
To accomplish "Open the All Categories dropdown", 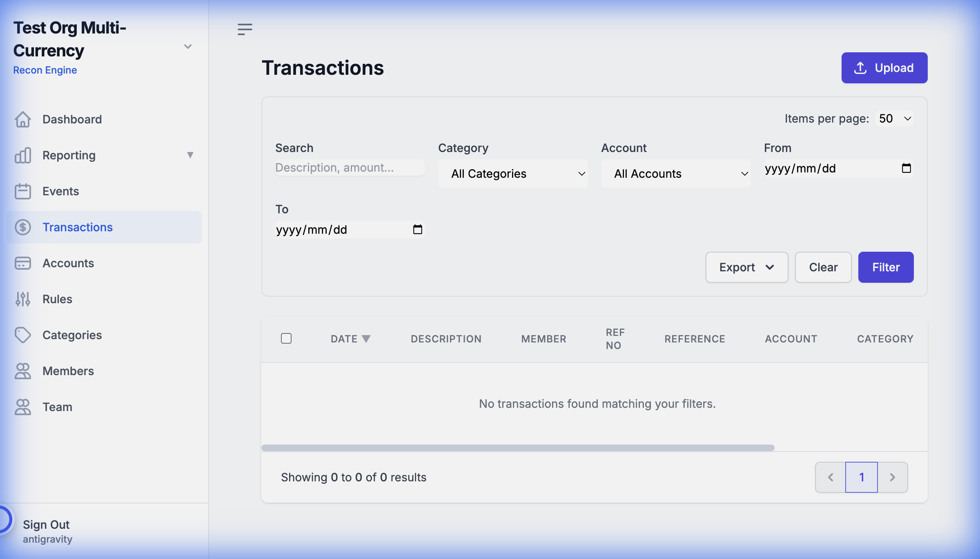I will [513, 174].
